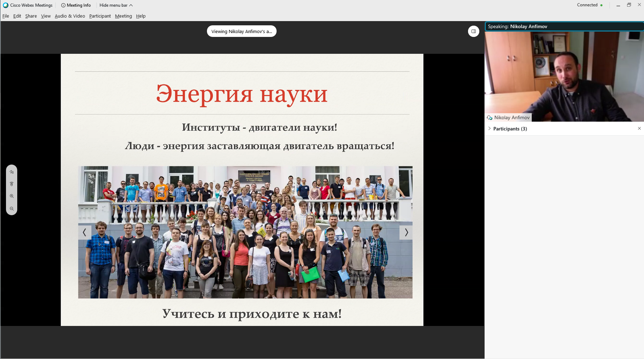Go to the previous slide photo arrow
This screenshot has width=644, height=359.
coord(84,232)
